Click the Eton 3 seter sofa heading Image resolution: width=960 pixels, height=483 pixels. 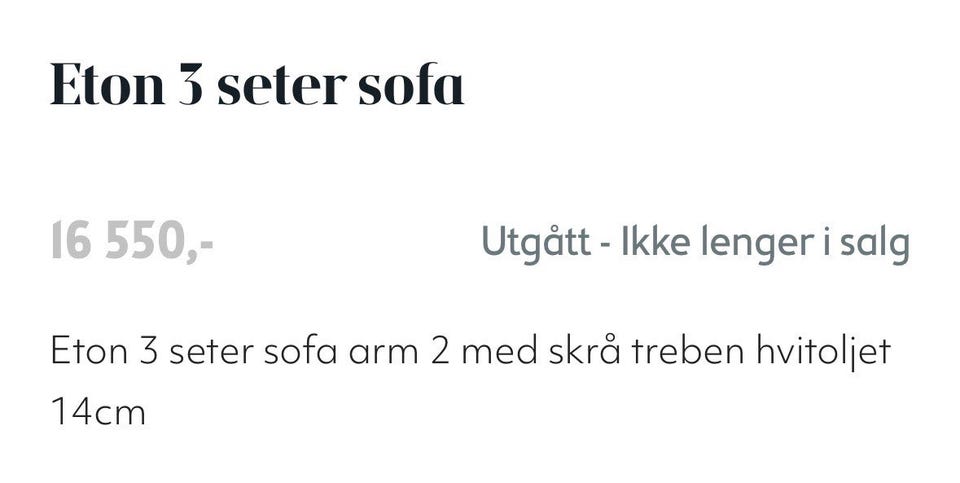point(257,84)
